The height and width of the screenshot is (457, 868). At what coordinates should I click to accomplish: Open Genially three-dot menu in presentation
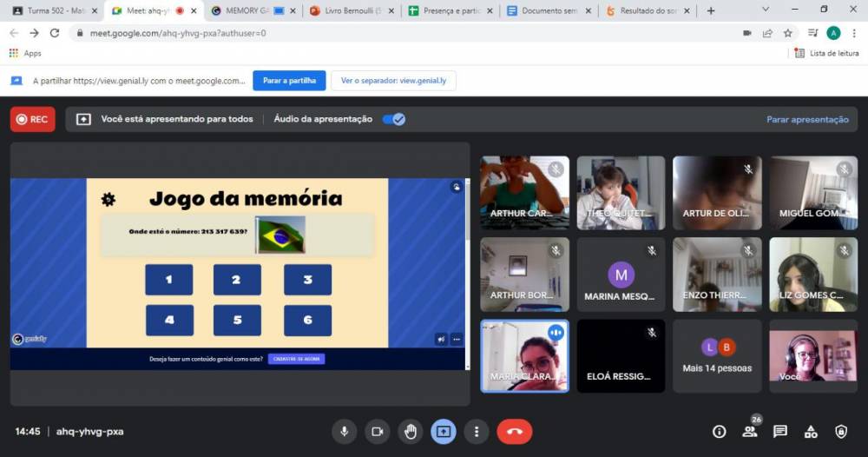pos(457,339)
